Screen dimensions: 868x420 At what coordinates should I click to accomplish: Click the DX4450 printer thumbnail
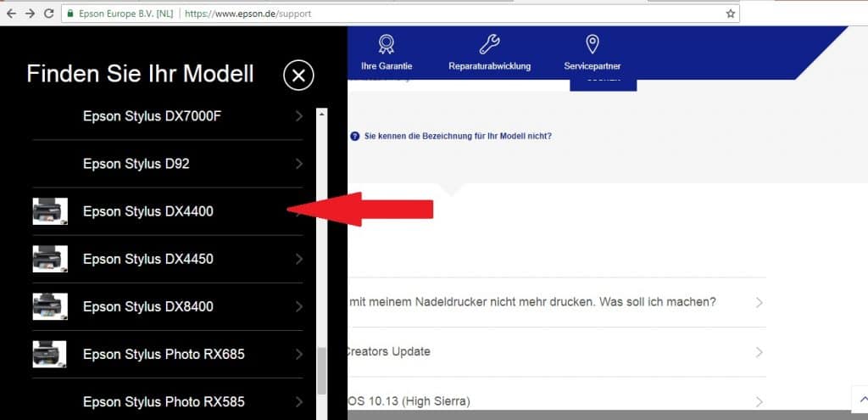[50, 259]
